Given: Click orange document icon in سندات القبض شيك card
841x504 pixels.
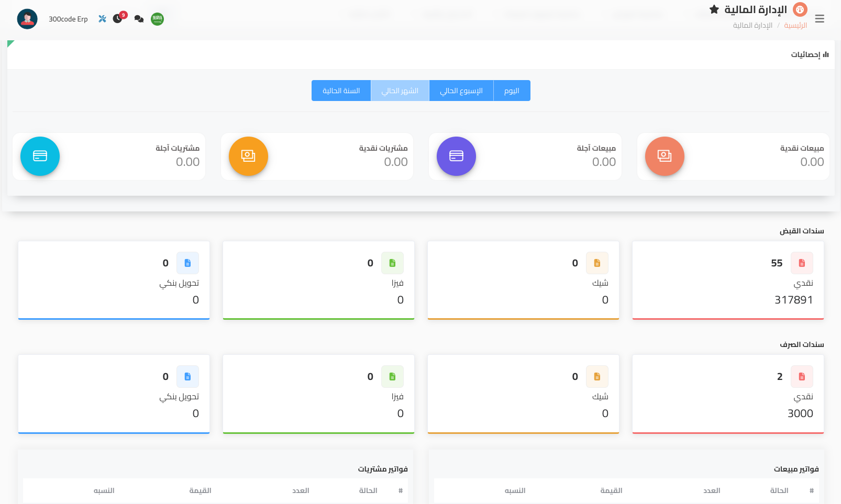Looking at the screenshot, I should (x=597, y=263).
